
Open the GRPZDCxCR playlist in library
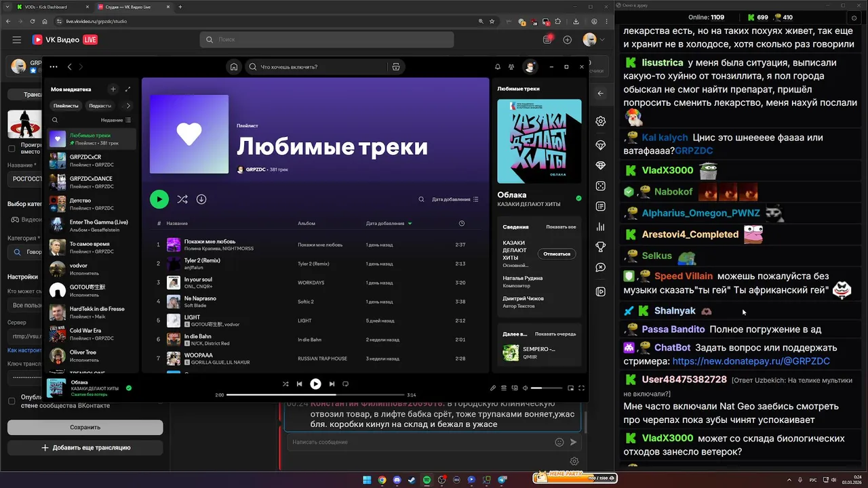[92, 161]
